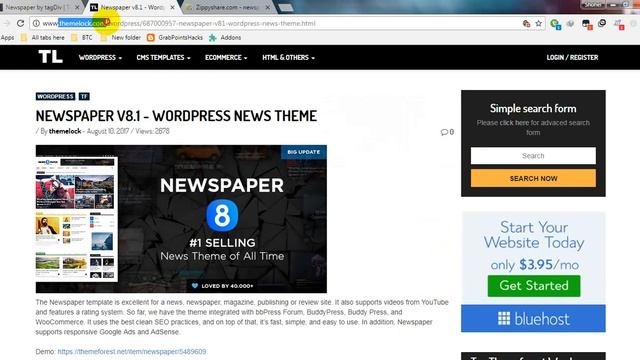Expand the WORDPRESS dropdown menu
This screenshot has width=640, height=360.
[x=100, y=58]
